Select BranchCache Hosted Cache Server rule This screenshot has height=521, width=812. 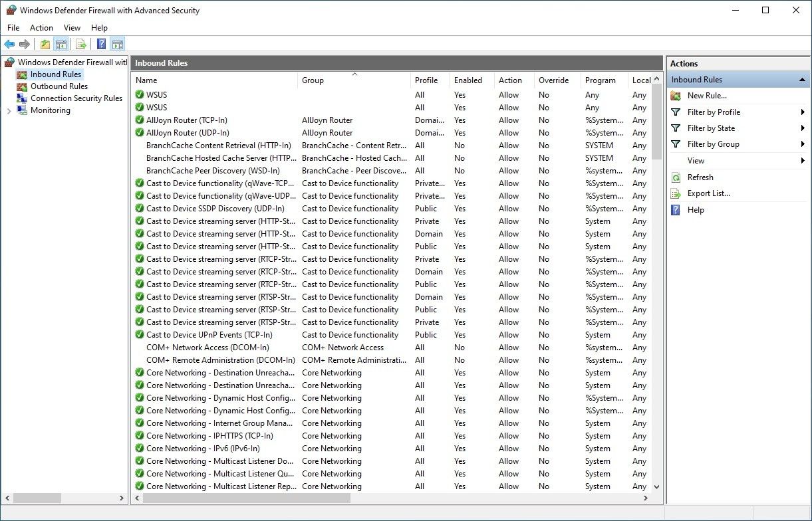[x=392, y=158]
